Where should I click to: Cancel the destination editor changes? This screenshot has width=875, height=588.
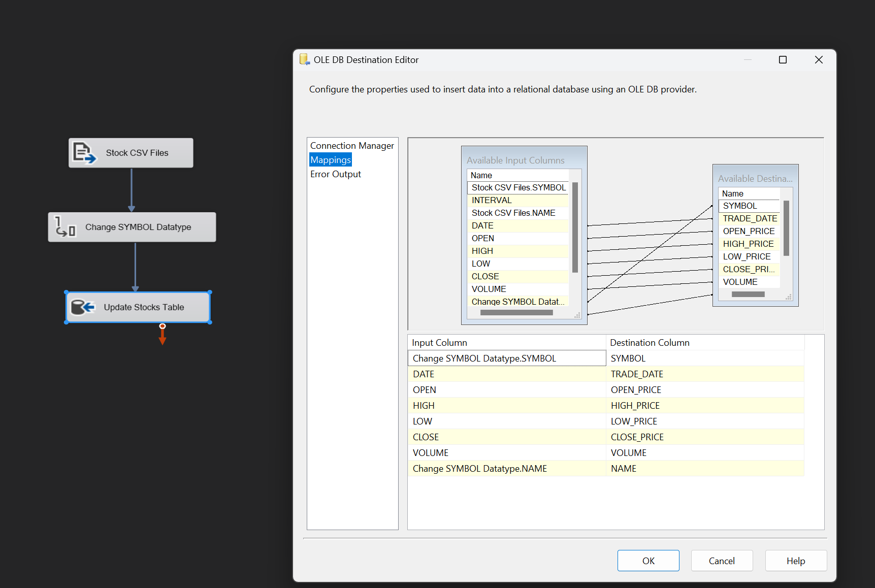[722, 561]
